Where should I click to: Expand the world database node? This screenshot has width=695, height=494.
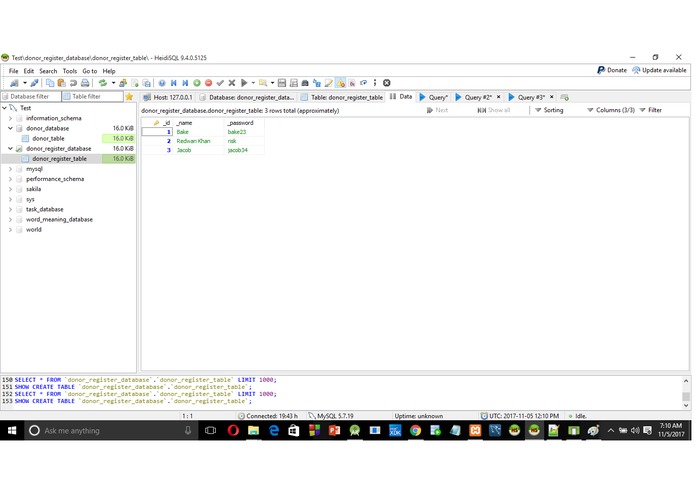tap(10, 230)
